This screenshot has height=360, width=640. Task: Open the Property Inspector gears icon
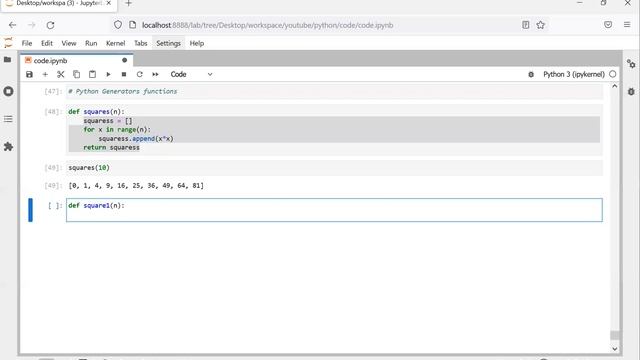pos(631,64)
